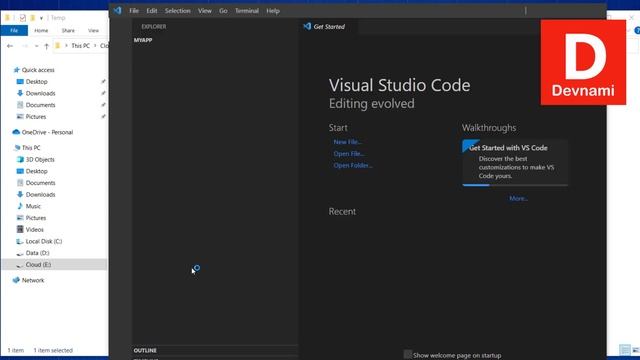
Task: Click the New File... link
Action: (347, 142)
